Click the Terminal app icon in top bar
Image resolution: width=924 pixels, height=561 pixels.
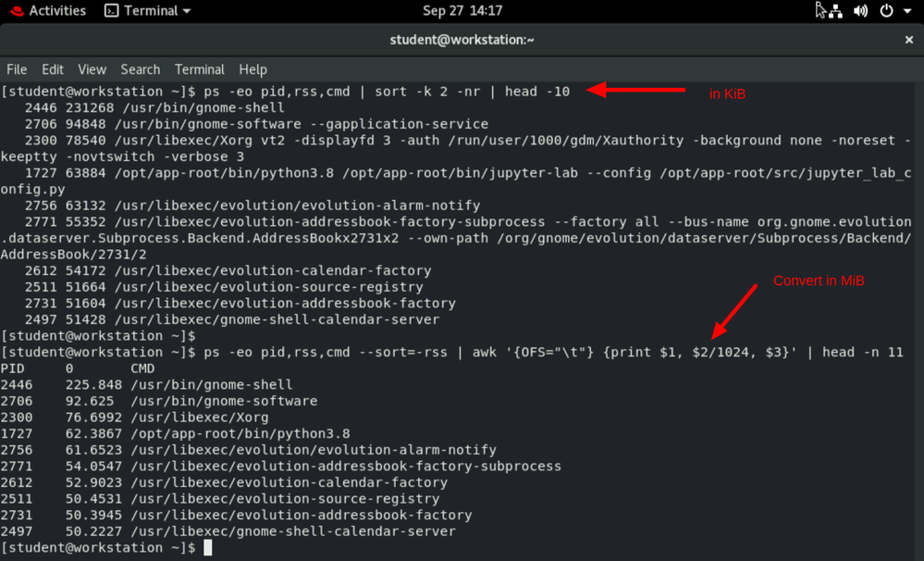pos(111,11)
